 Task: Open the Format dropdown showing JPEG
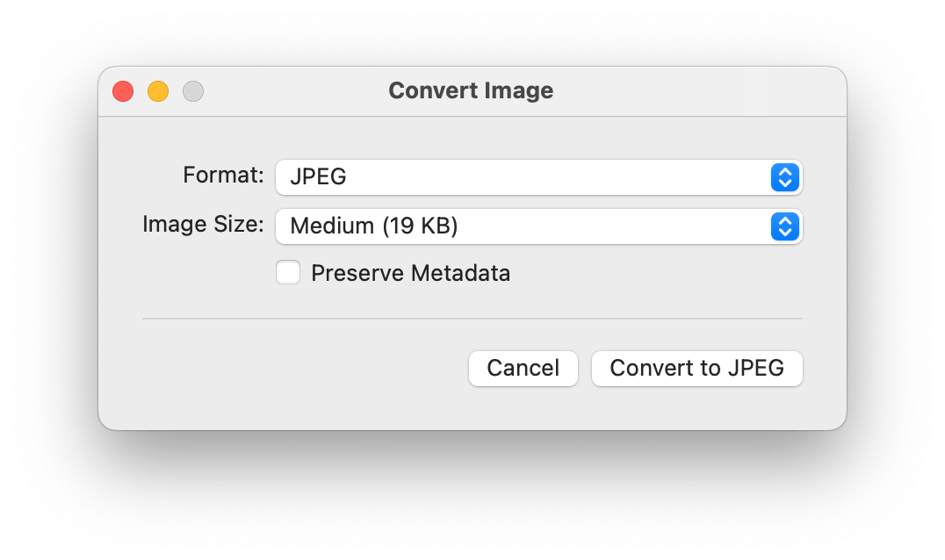(x=527, y=177)
